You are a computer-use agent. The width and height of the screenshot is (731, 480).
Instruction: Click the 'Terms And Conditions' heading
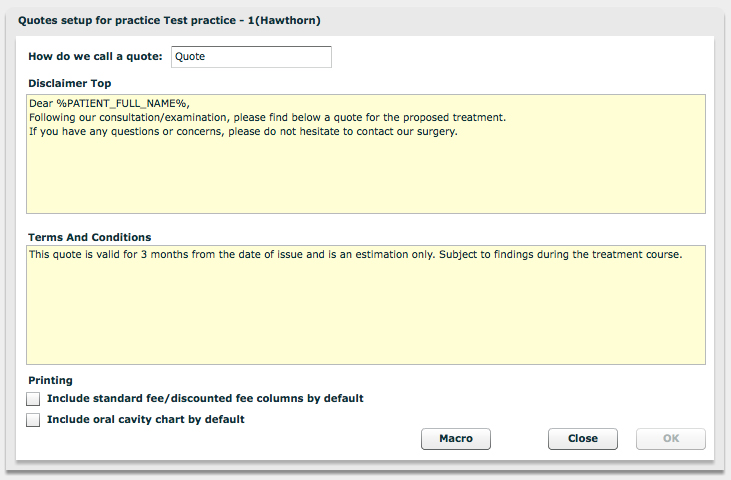coord(90,237)
